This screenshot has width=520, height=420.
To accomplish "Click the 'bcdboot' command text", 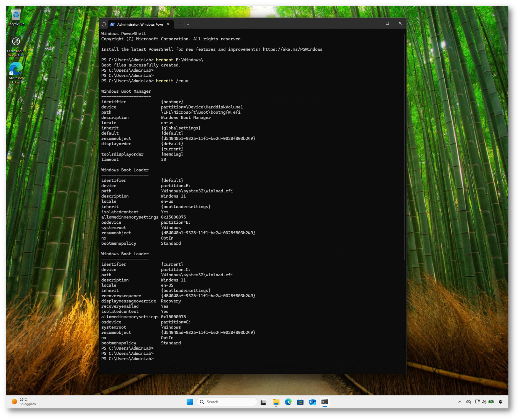I will 165,60.
